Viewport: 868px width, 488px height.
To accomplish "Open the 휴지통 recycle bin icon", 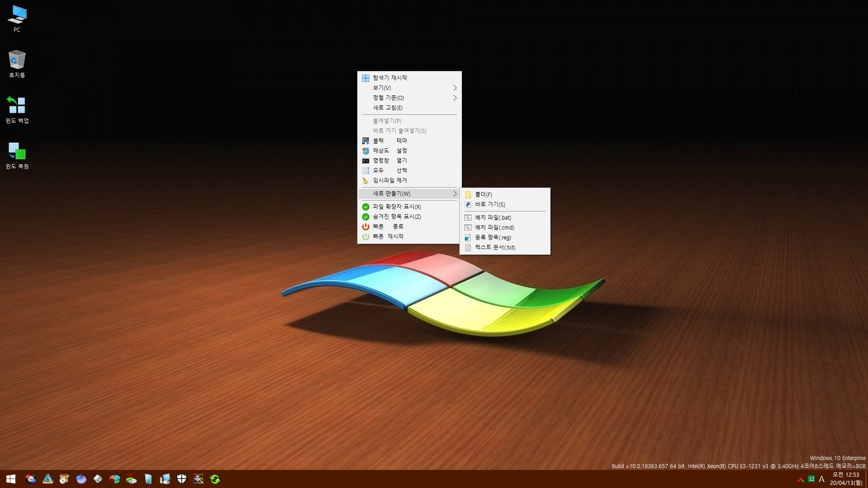I will pos(17,64).
